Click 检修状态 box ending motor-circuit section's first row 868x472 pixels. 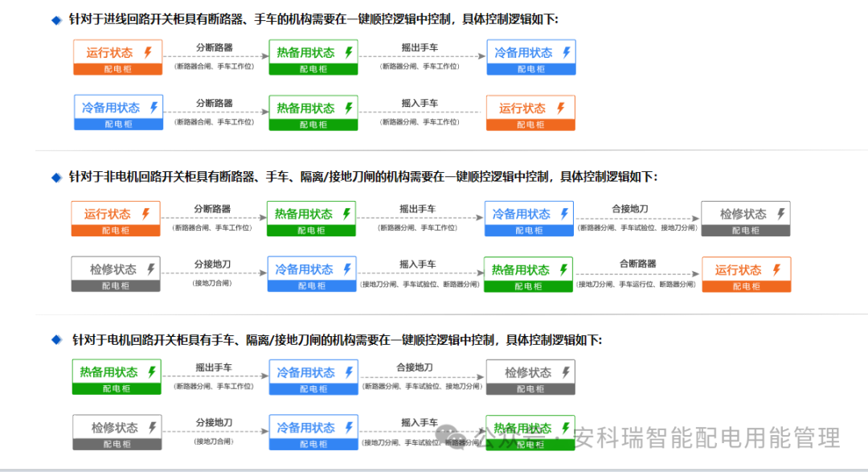click(x=530, y=377)
